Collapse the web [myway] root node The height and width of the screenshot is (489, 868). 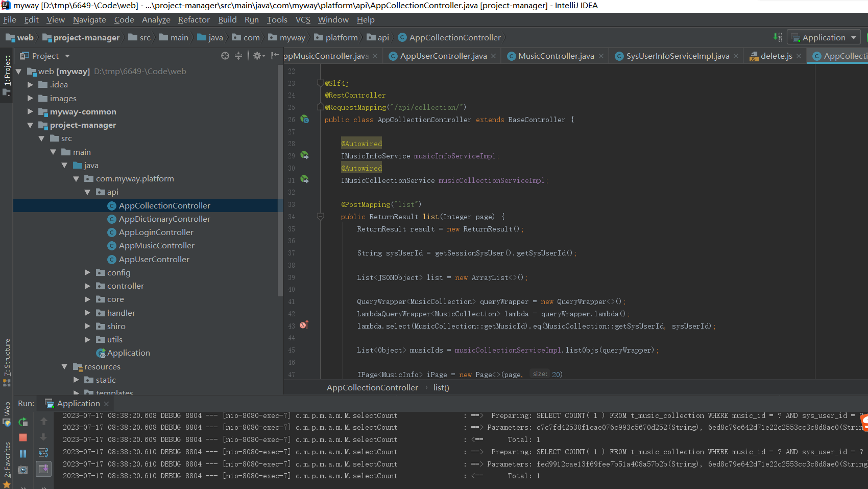(18, 72)
